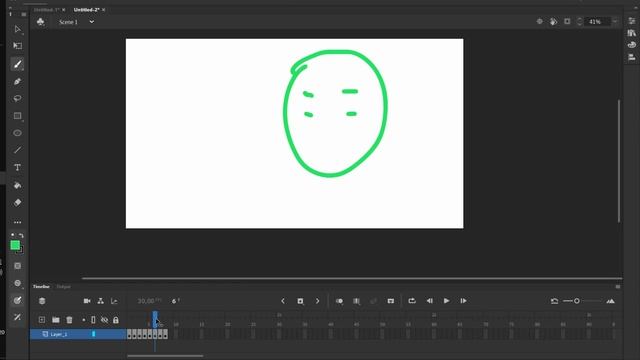Switch to the Output panel tab
The height and width of the screenshot is (360, 640).
(x=63, y=287)
